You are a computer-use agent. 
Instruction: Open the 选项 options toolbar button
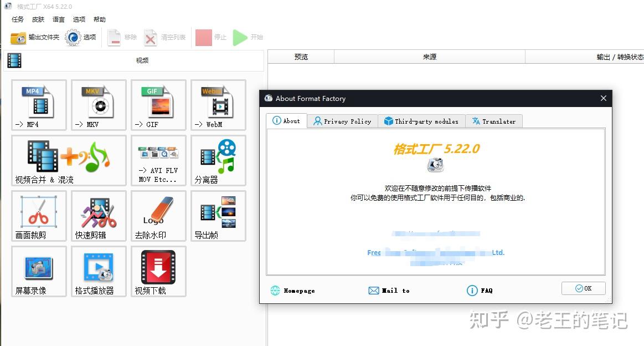(x=80, y=38)
